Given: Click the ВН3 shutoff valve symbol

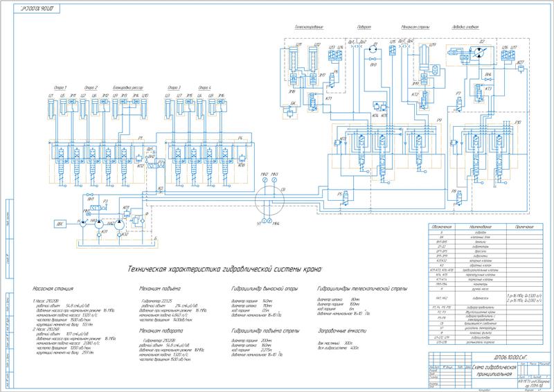Looking at the screenshot, I should pyautogui.click(x=373, y=59).
